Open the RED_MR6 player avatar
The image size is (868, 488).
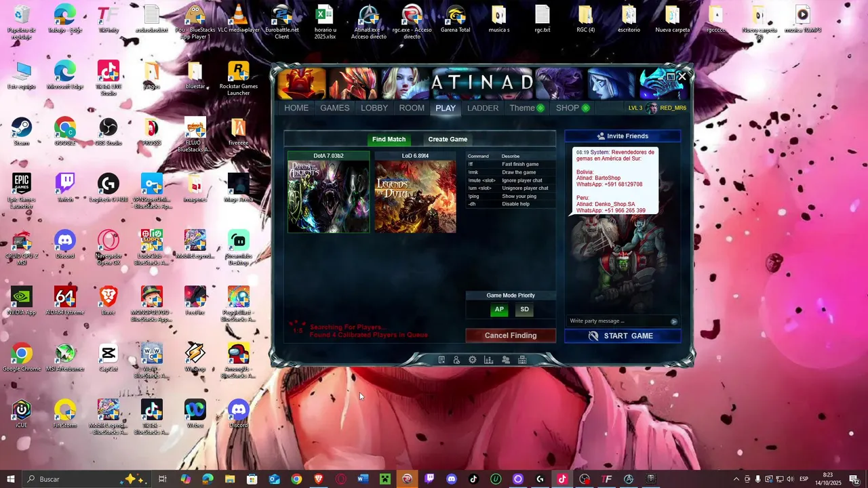point(652,108)
